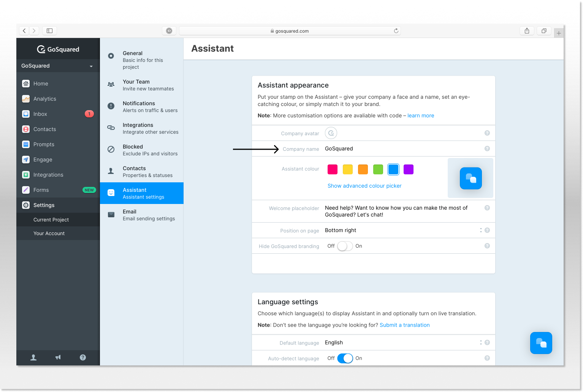Reload the page with refresh icon
The width and height of the screenshot is (583, 392).
coord(396,31)
